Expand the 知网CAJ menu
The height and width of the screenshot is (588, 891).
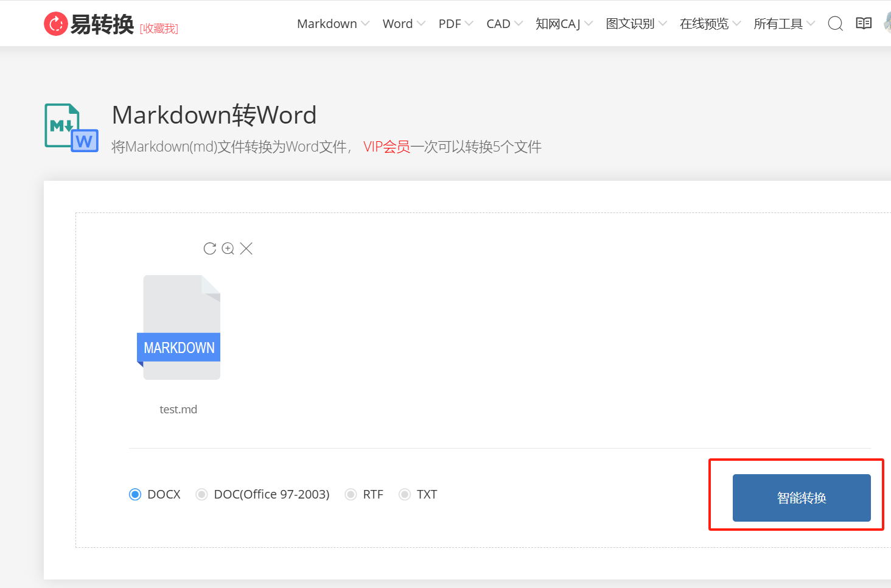click(564, 24)
